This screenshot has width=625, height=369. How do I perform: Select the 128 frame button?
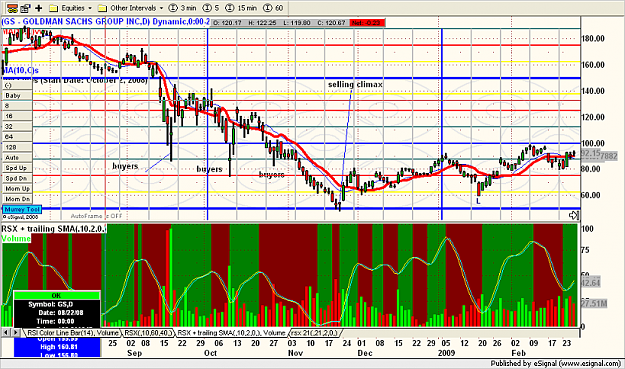point(18,147)
